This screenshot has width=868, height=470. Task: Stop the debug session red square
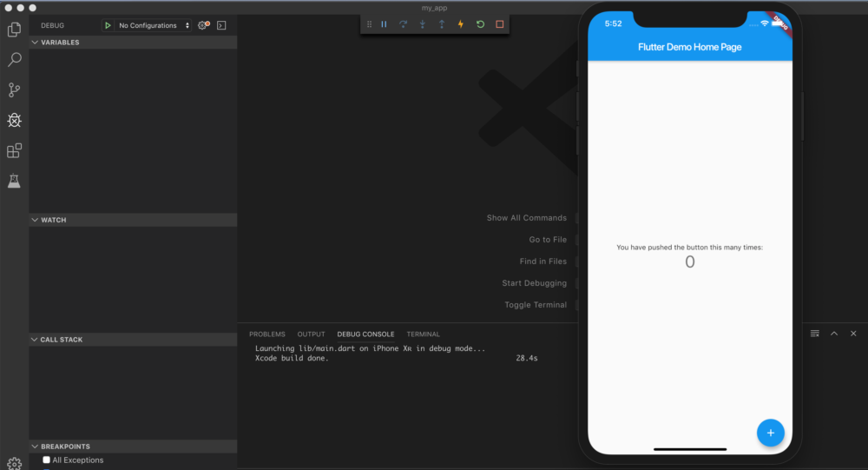click(499, 24)
